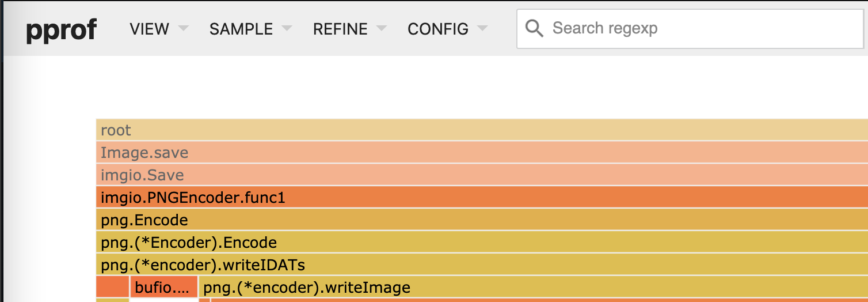Click the magnifier search icon
This screenshot has width=868, height=302.
534,28
